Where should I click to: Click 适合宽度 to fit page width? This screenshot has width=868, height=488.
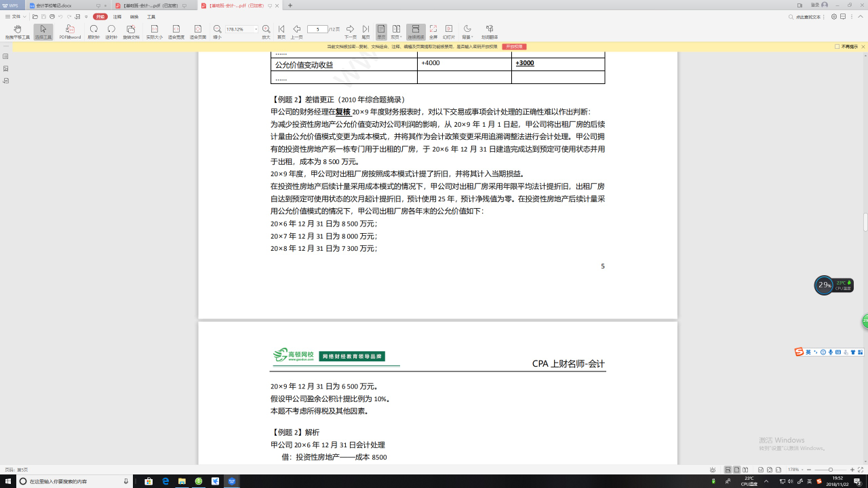click(x=175, y=30)
